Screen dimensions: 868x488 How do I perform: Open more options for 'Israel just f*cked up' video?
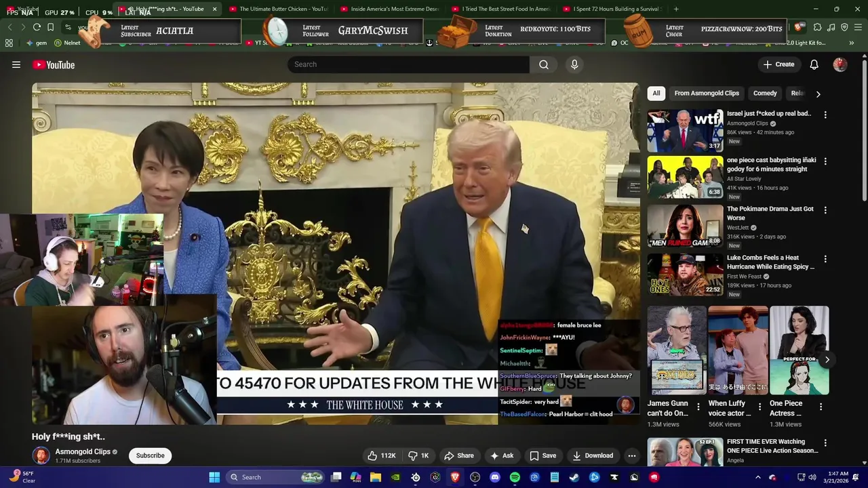[825, 115]
